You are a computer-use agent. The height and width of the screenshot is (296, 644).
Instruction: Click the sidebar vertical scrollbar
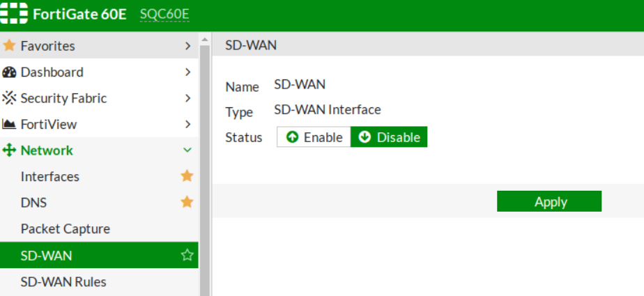click(x=205, y=167)
